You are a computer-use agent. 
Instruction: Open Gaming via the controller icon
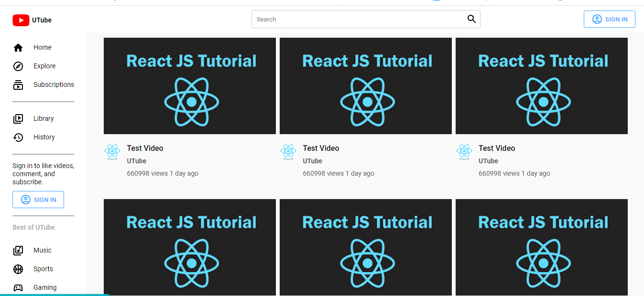[x=18, y=288]
